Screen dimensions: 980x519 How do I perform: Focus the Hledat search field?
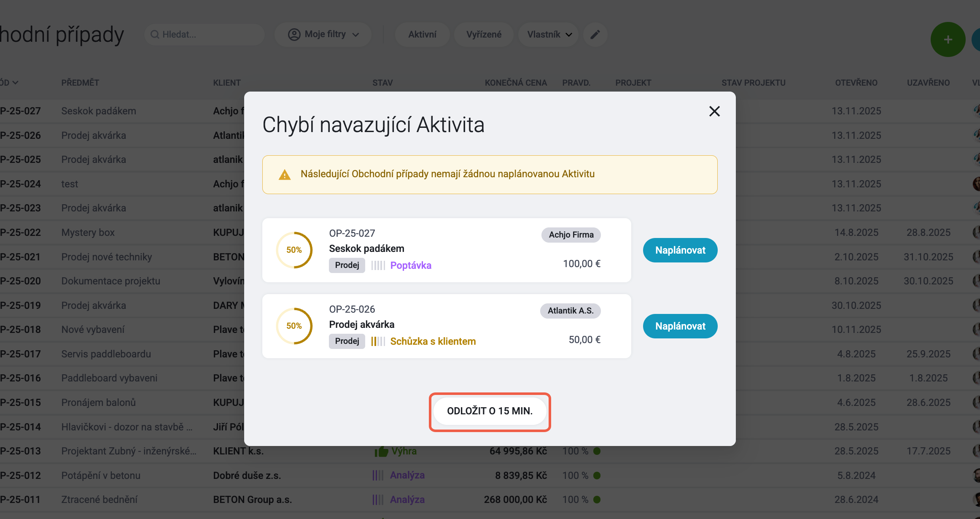click(205, 35)
